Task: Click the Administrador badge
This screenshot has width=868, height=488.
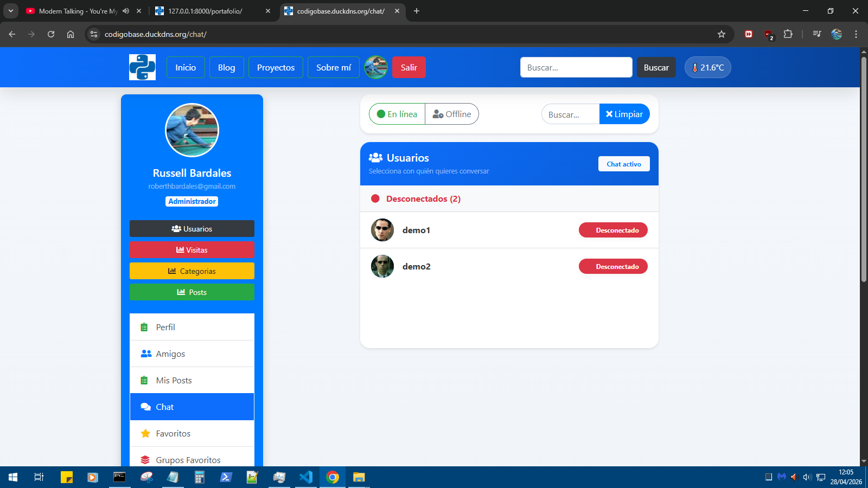Action: [x=192, y=201]
